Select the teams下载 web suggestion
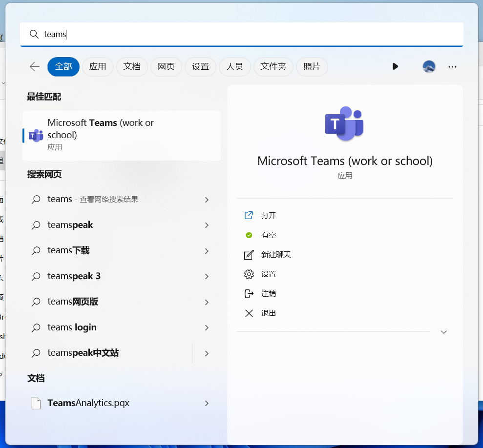Image resolution: width=483 pixels, height=448 pixels. (122, 251)
